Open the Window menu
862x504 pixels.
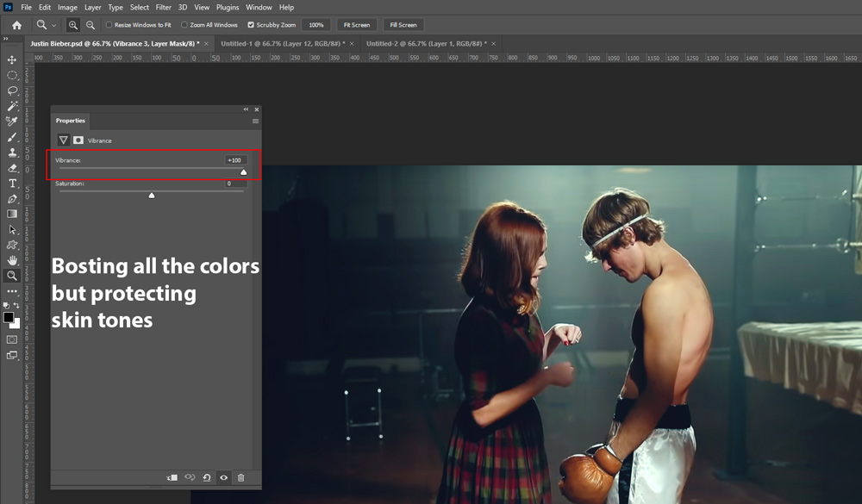pos(259,7)
